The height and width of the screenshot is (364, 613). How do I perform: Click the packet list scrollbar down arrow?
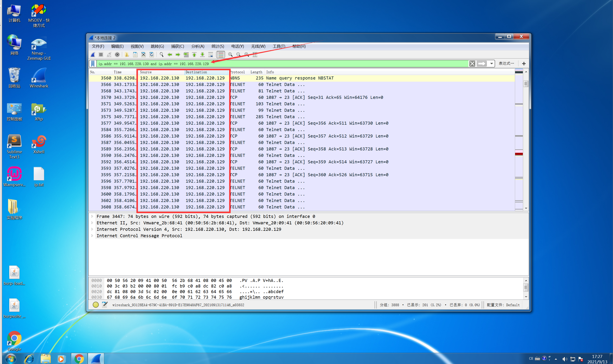tap(526, 208)
